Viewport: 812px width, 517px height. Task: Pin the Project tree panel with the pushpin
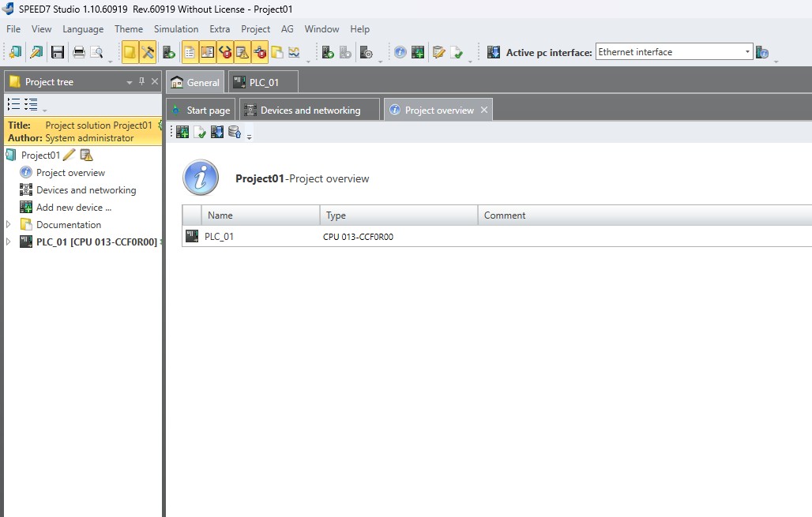pyautogui.click(x=141, y=81)
